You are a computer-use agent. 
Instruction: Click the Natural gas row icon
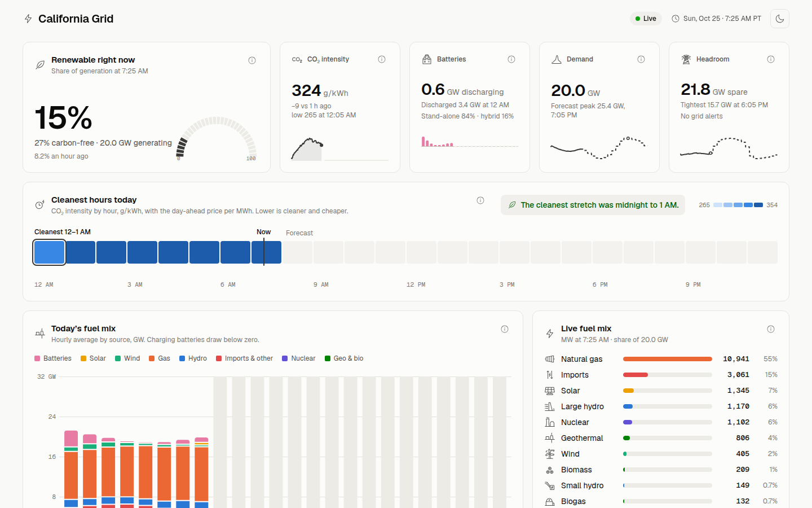point(550,359)
